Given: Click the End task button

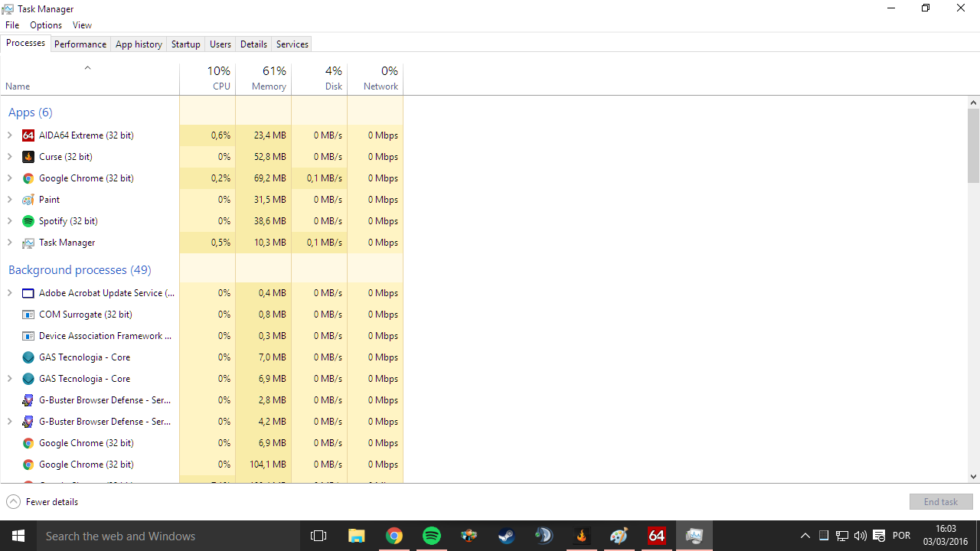Looking at the screenshot, I should click(941, 502).
